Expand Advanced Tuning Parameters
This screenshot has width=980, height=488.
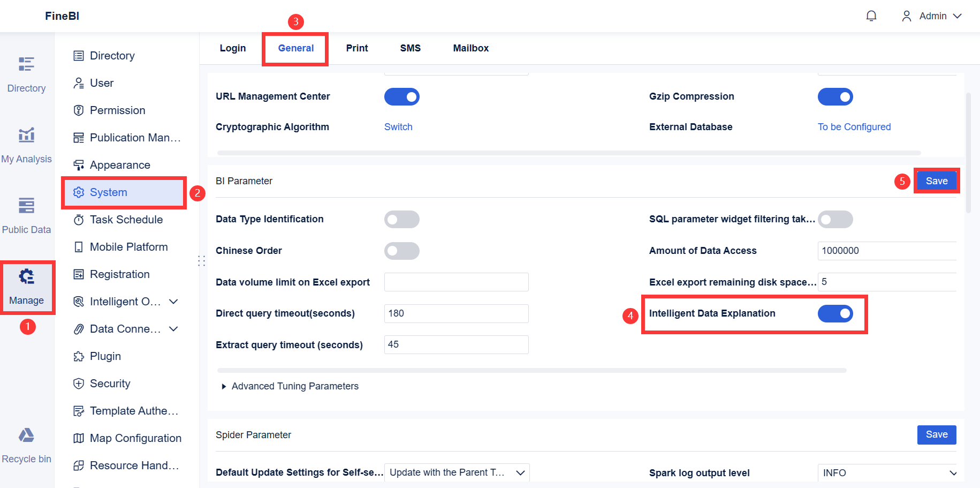[294, 386]
